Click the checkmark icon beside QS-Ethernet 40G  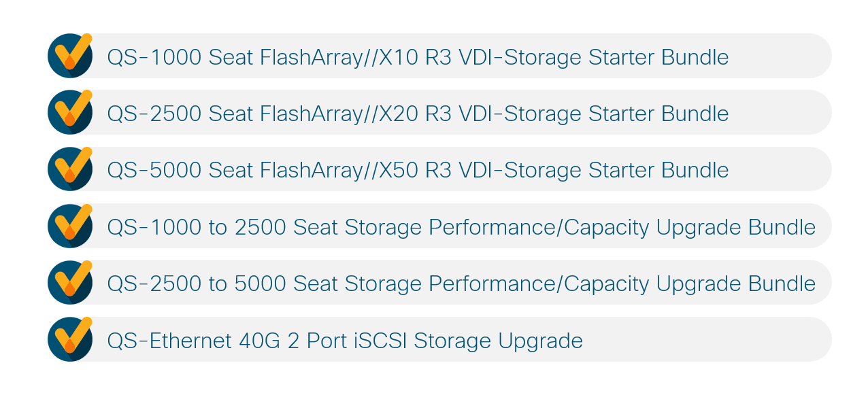pyautogui.click(x=70, y=339)
